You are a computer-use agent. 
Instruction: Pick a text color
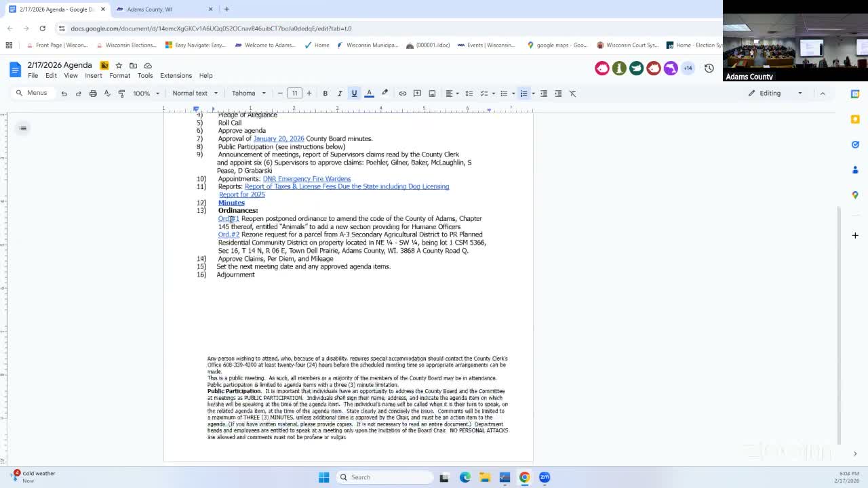click(369, 94)
